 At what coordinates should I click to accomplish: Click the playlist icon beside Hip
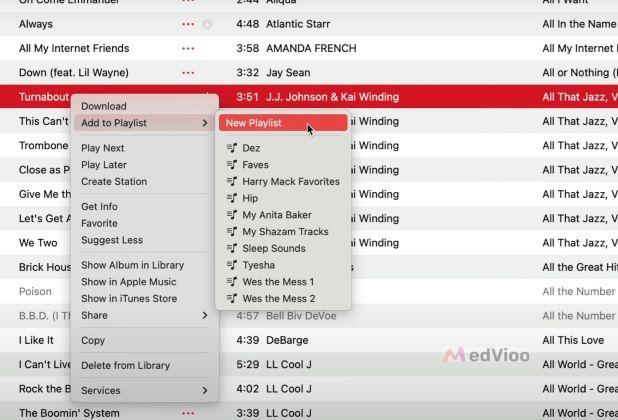(x=232, y=198)
